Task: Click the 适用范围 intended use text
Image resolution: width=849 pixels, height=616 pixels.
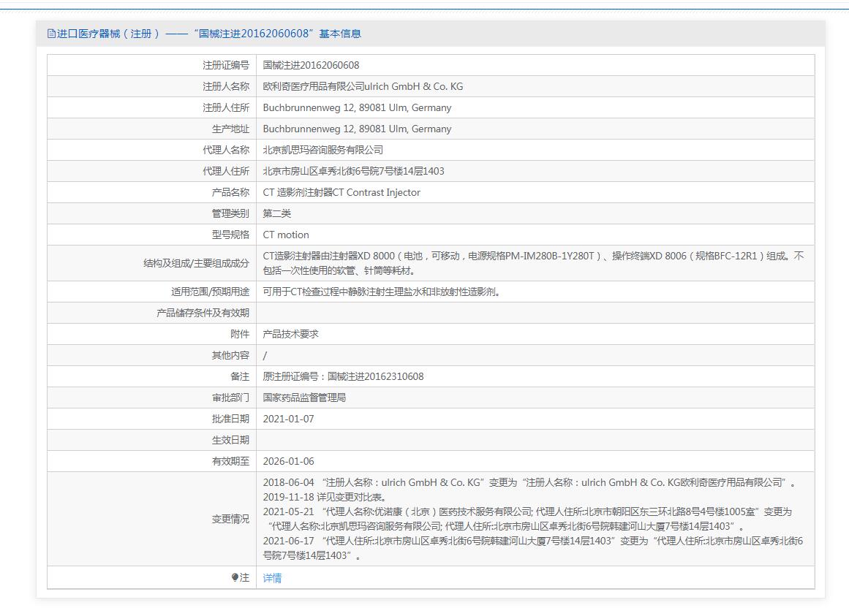Action: tap(382, 292)
